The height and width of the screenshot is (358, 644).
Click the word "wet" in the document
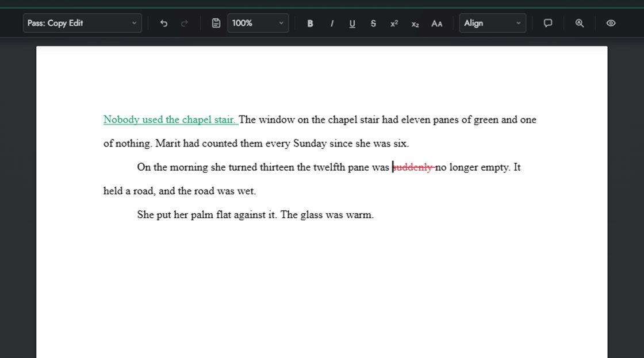[x=246, y=191]
